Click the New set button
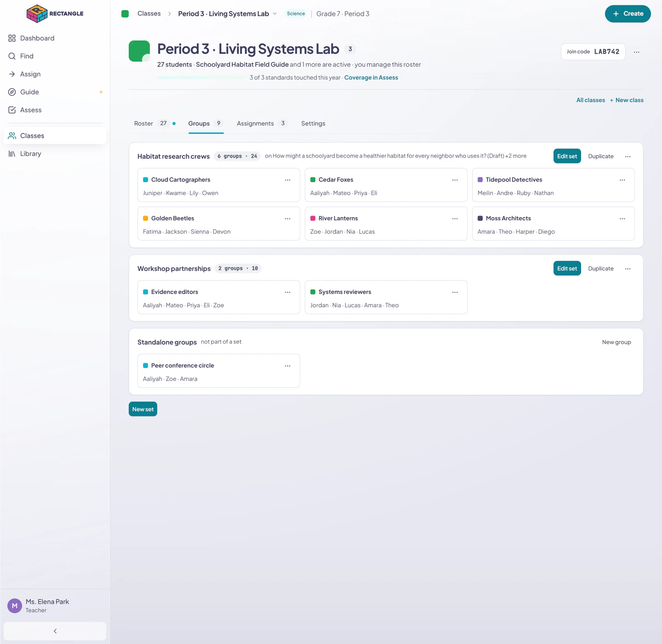 tap(143, 409)
